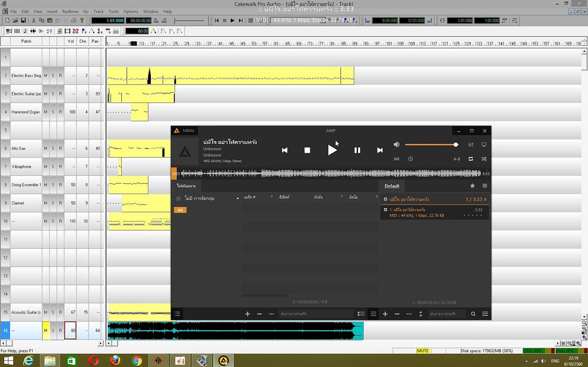
Task: Open the library more options ellipsis in AIMP
Action: 271,313
